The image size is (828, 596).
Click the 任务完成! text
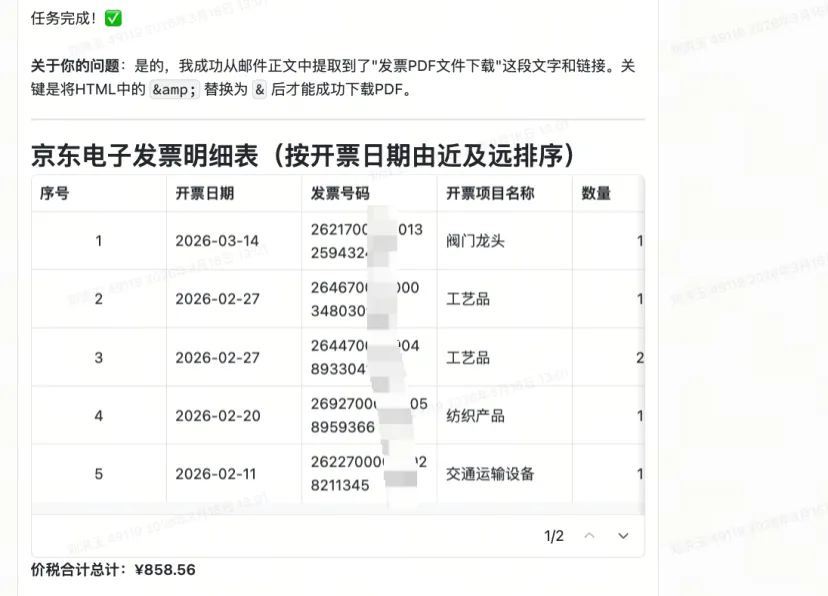(64, 18)
